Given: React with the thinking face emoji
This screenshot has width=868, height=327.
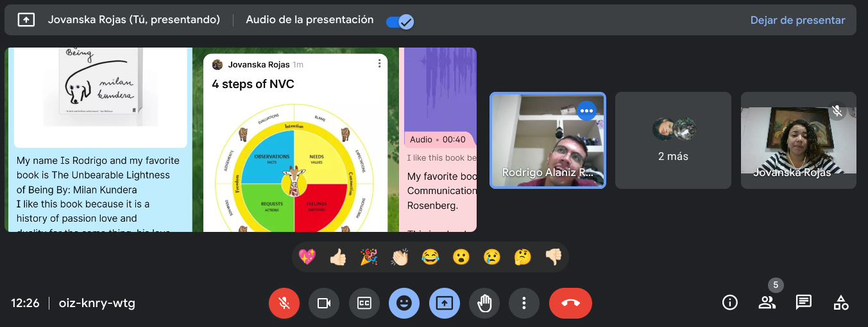Looking at the screenshot, I should [523, 257].
